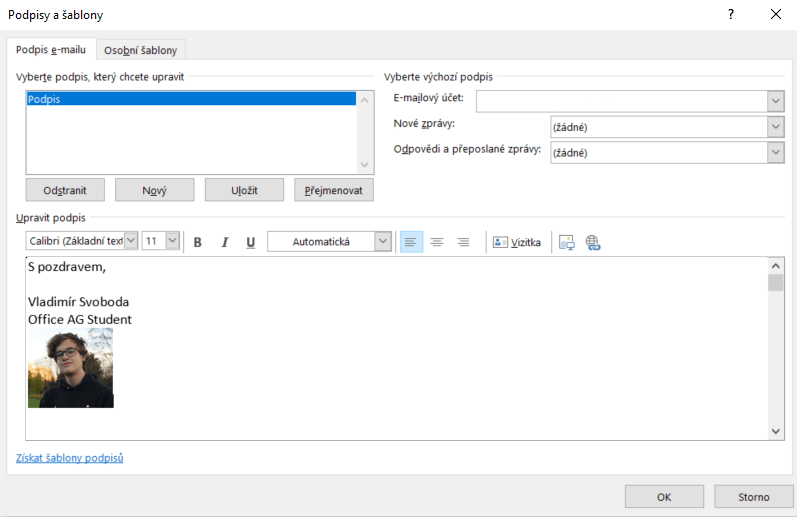Toggle underline formatting button

(x=251, y=242)
